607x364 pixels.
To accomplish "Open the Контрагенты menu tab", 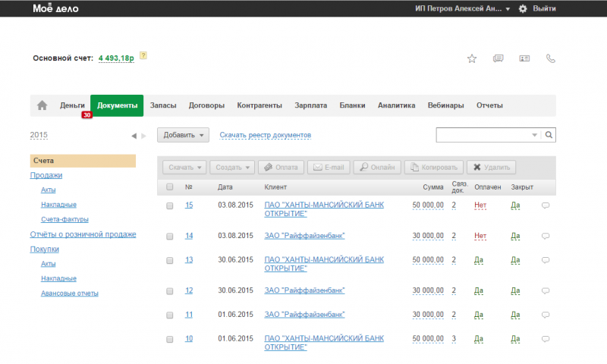I will coord(259,105).
